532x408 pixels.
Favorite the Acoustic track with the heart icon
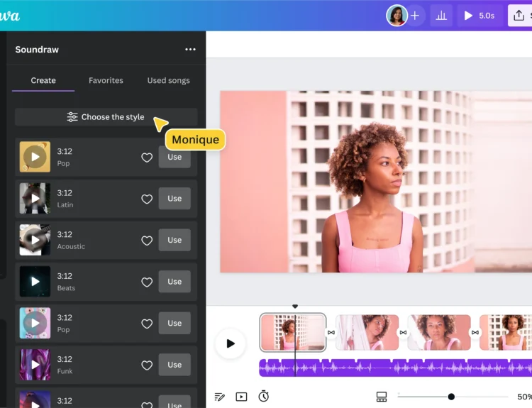coord(147,241)
